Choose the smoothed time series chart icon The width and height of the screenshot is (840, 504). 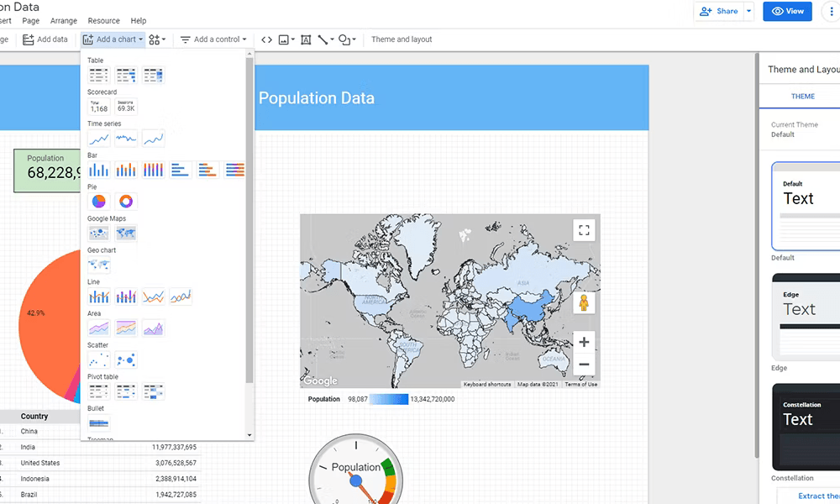click(x=153, y=139)
